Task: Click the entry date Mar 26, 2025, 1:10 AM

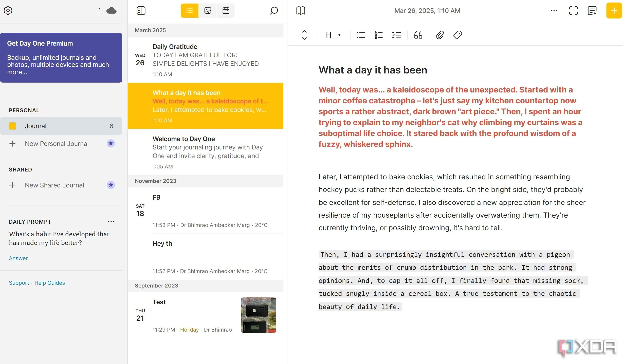Action: coord(427,11)
